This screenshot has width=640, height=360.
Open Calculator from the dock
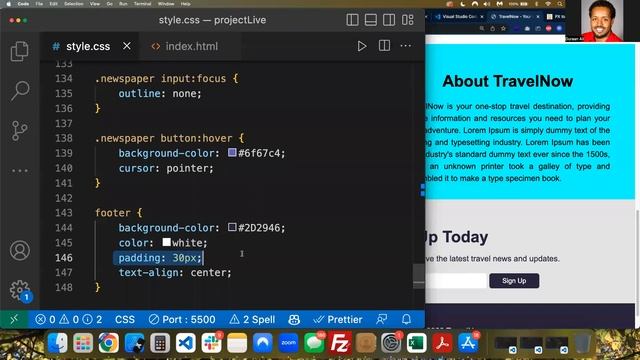(x=160, y=343)
